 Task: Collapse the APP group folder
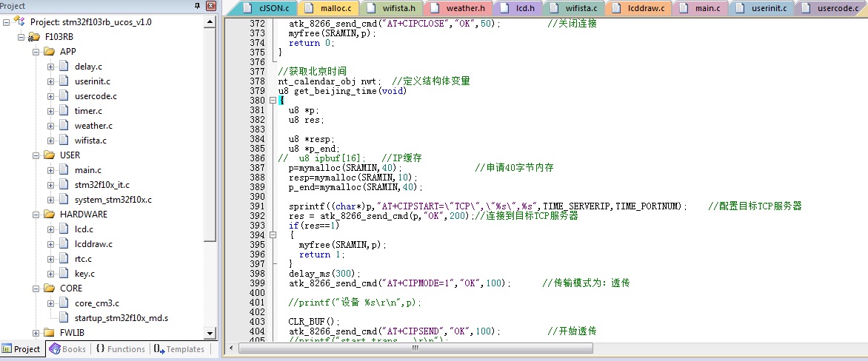(x=36, y=52)
